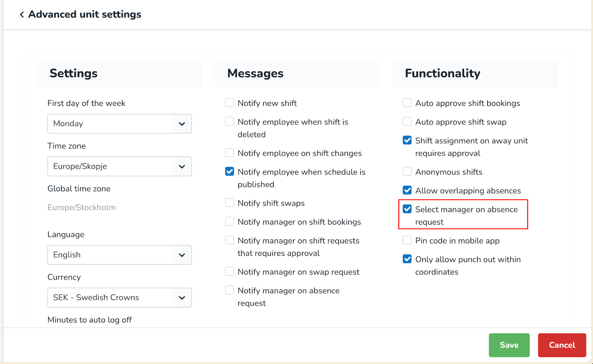The width and height of the screenshot is (593, 364).
Task: Expand the Time zone Europe/Skopje dropdown
Action: click(119, 166)
